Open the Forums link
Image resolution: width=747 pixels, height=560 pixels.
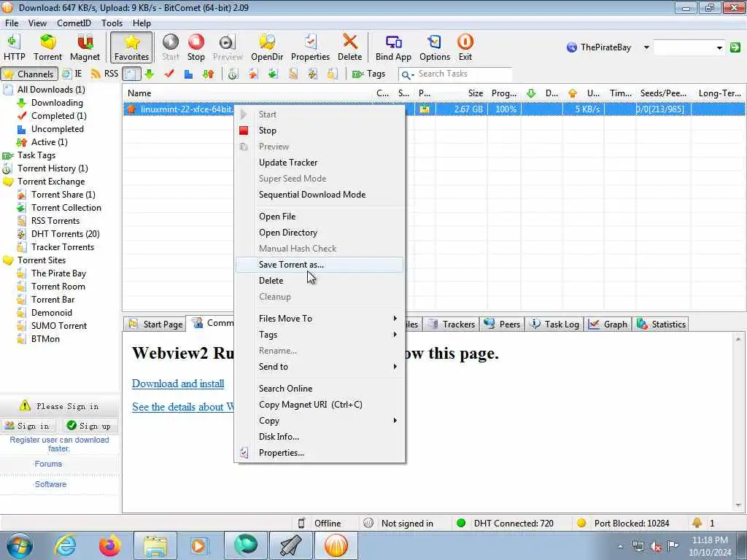coord(48,464)
